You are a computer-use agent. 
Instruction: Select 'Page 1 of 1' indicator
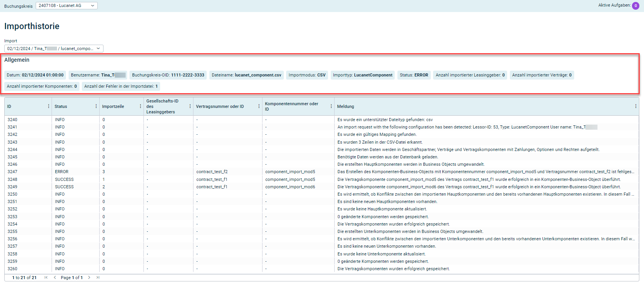pyautogui.click(x=72, y=278)
